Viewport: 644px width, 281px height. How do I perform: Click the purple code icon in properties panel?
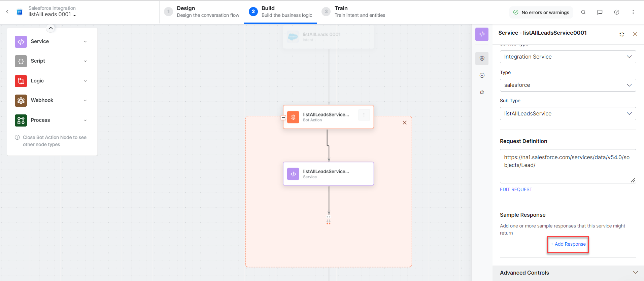[x=482, y=34]
